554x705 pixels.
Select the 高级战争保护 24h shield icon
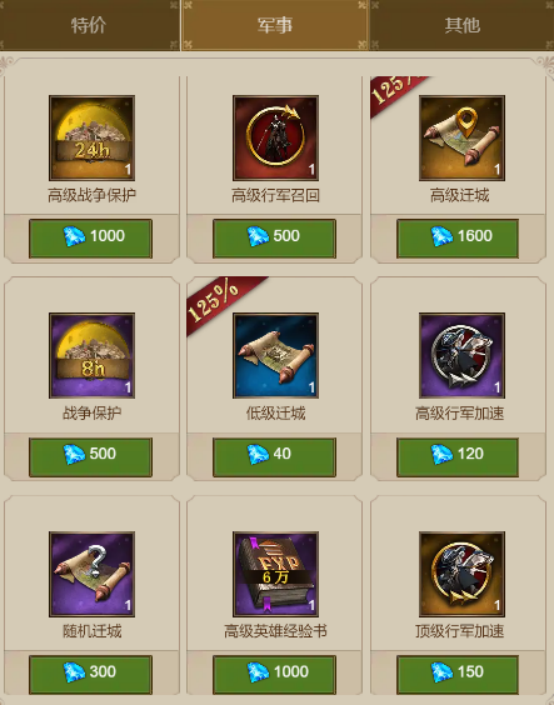click(92, 138)
